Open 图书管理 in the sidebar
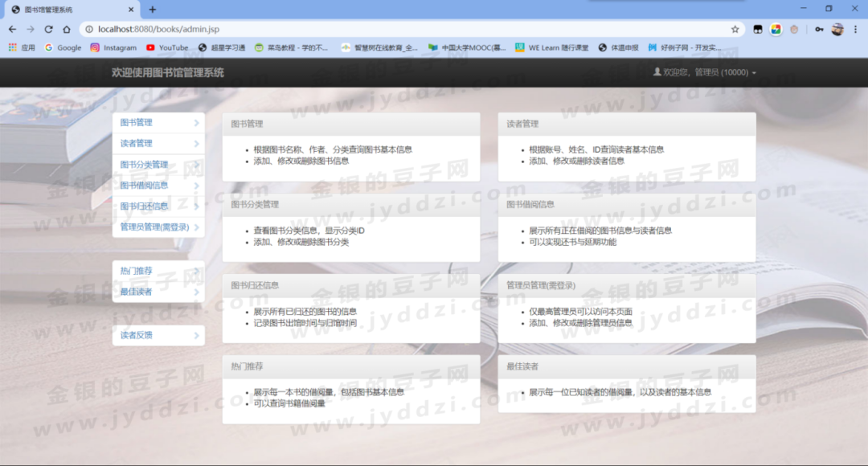This screenshot has height=466, width=868. click(x=158, y=123)
